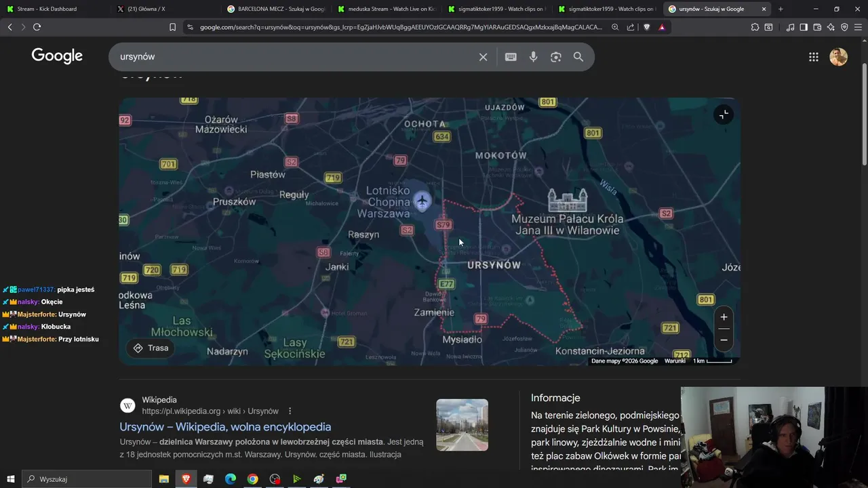Viewport: 868px width, 488px height.
Task: Open the on-screen keyboard input tool
Action: [x=511, y=57]
